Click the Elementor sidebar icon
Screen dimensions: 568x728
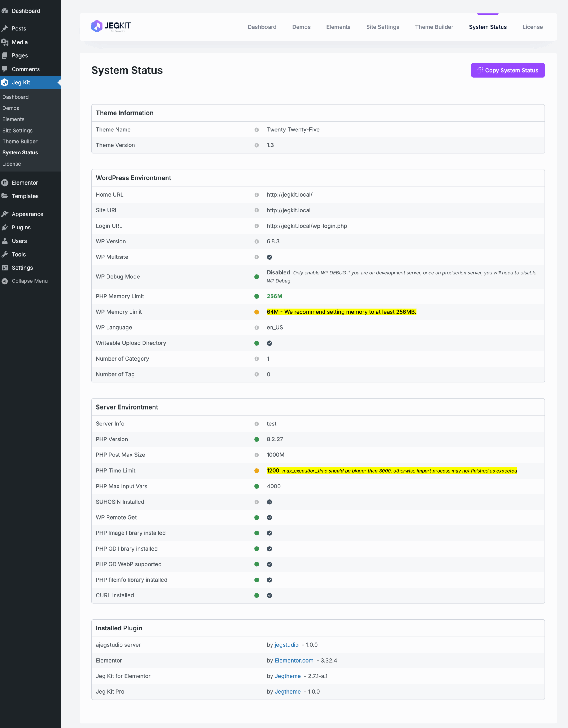[5, 183]
